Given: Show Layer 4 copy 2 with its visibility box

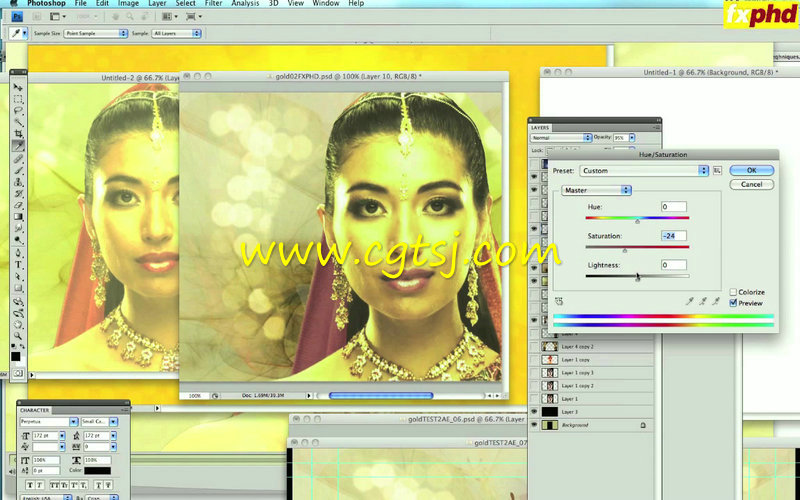Looking at the screenshot, I should tap(535, 346).
